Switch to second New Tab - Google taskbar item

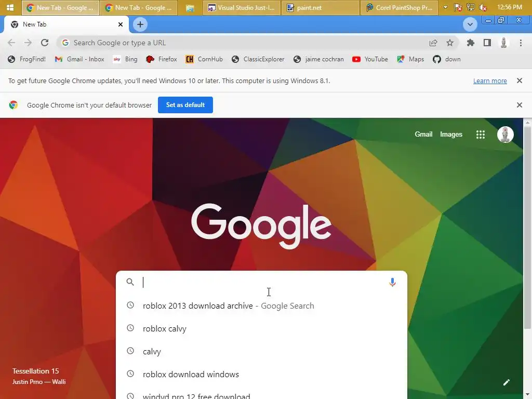[139, 7]
